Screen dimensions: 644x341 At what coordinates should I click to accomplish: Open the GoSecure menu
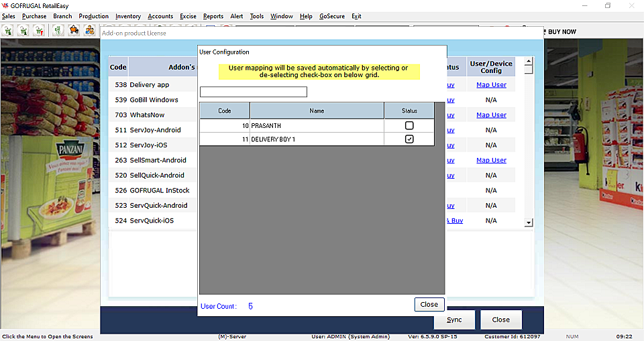click(x=332, y=16)
